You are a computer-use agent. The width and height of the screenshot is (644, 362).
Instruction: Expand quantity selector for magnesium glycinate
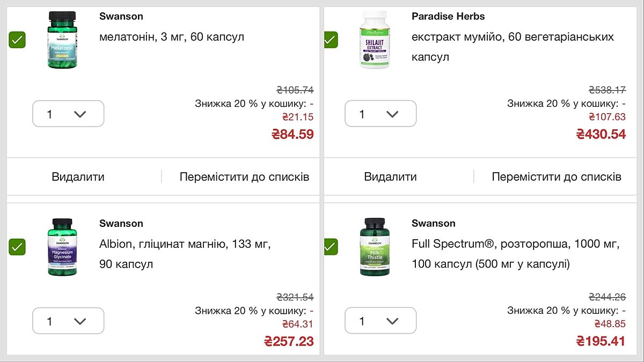[68, 321]
